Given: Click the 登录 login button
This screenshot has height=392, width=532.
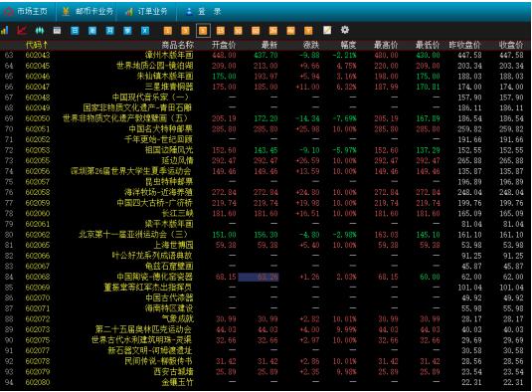Looking at the screenshot, I should click(204, 12).
